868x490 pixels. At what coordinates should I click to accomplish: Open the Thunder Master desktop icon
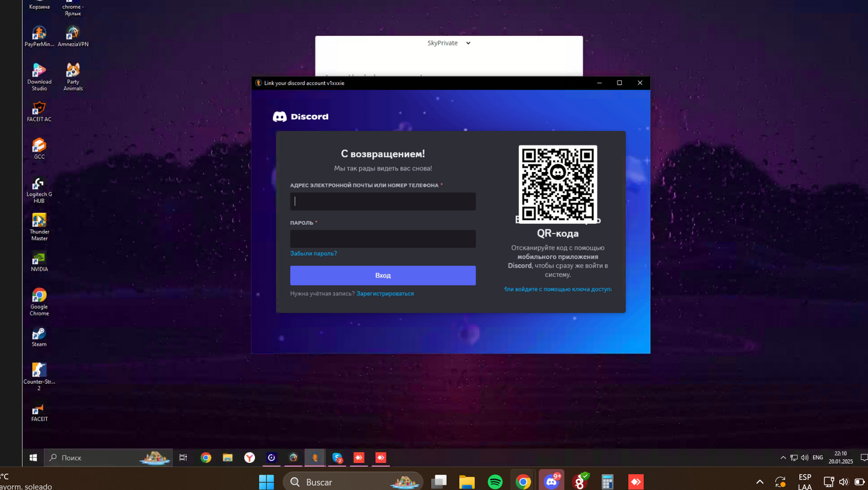pos(39,227)
